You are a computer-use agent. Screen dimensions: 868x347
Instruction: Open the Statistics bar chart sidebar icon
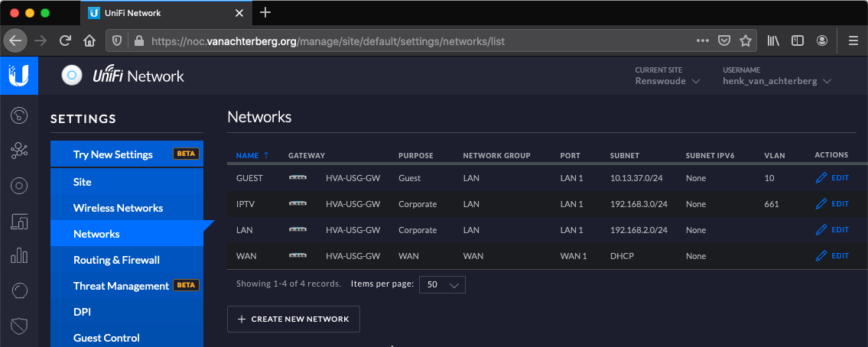tap(19, 256)
